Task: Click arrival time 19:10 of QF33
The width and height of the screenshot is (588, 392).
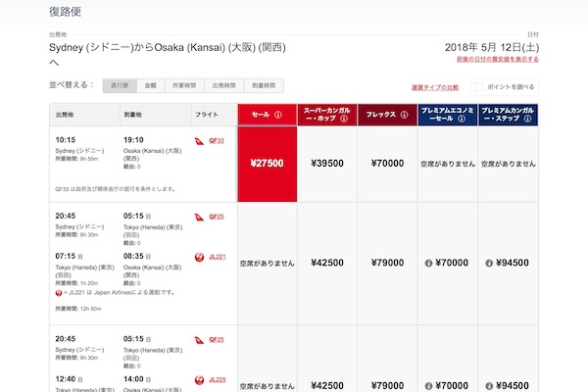Action: pos(133,140)
